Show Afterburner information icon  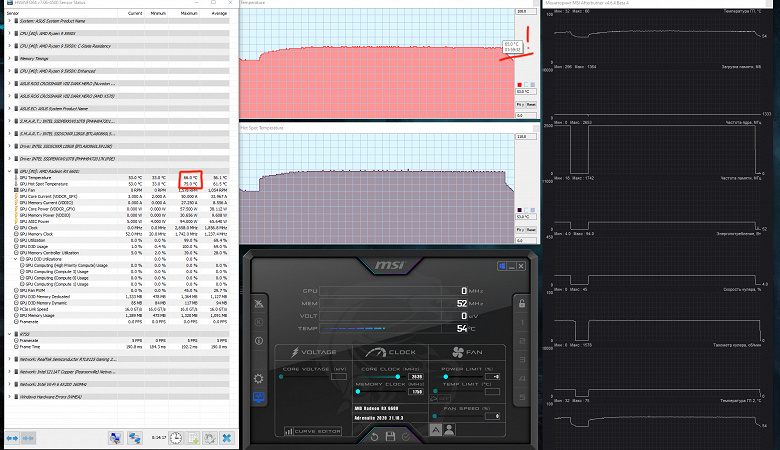[259, 341]
